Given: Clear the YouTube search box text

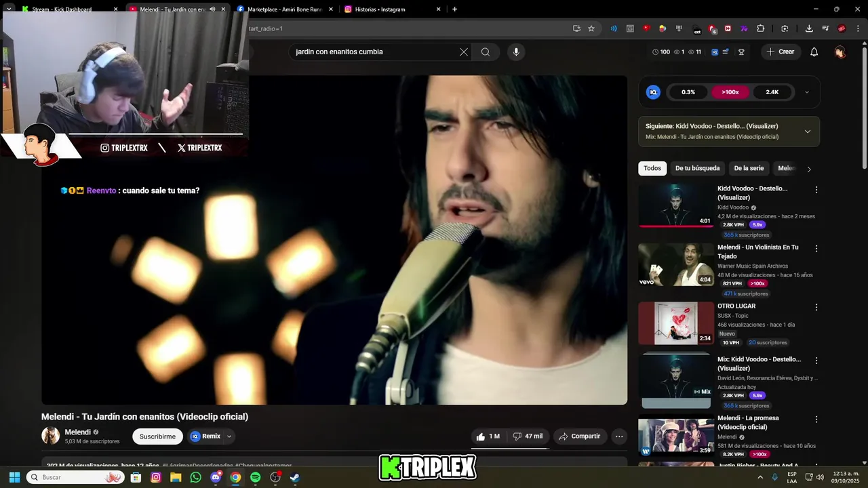Looking at the screenshot, I should 464,52.
